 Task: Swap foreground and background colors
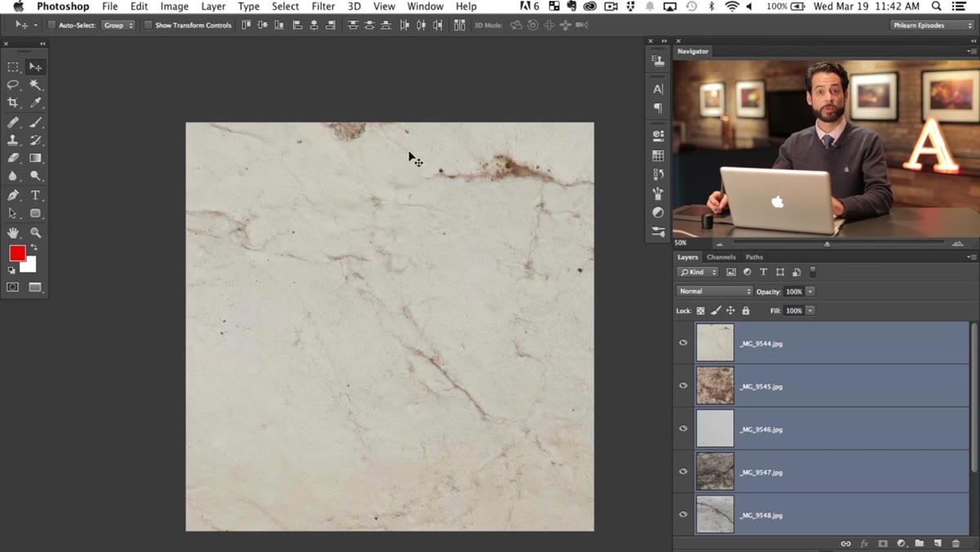click(x=33, y=247)
